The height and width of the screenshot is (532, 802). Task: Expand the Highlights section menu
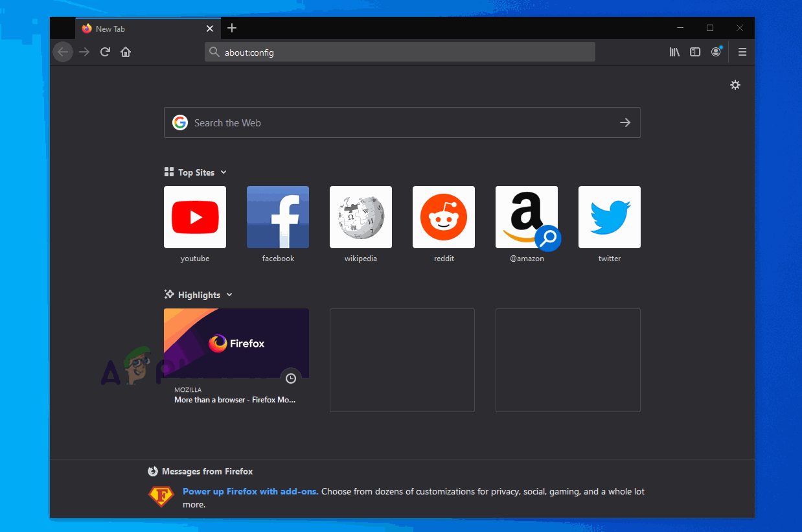229,295
